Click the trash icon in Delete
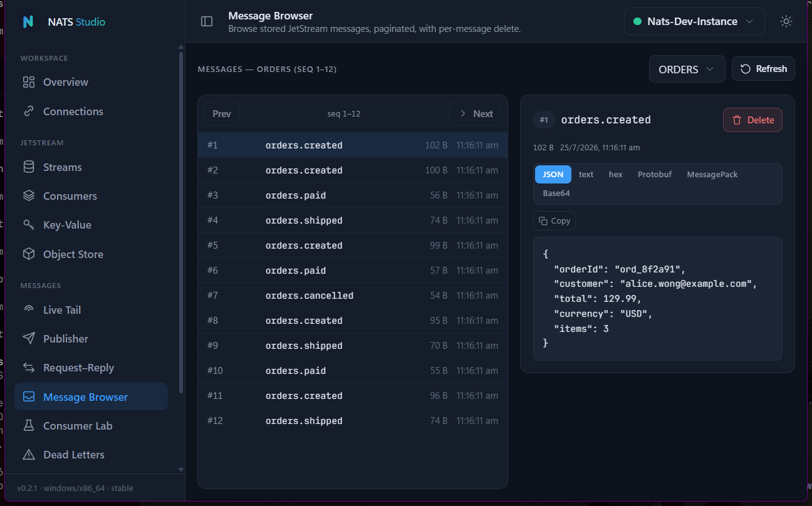This screenshot has width=812, height=506. (x=737, y=120)
